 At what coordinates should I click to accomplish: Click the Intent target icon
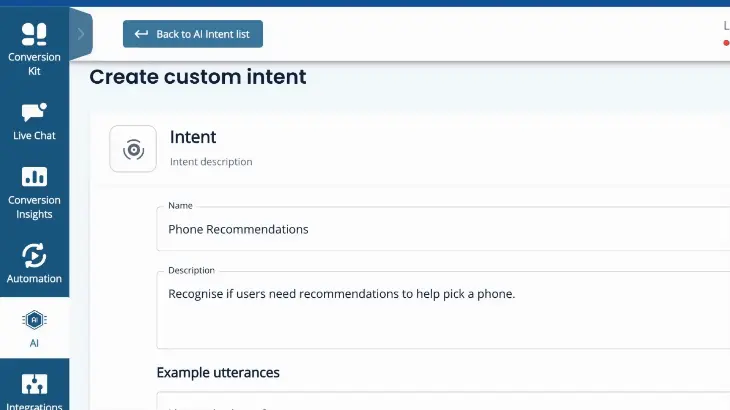point(133,149)
